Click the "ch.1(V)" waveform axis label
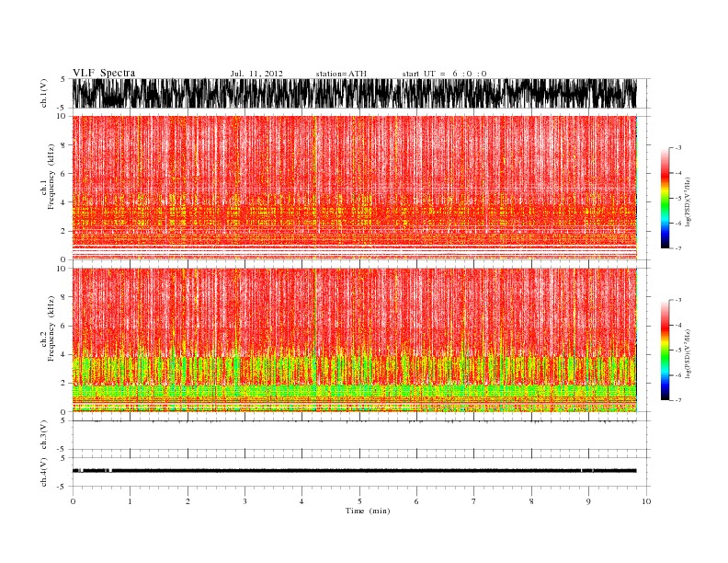Image resolution: width=728 pixels, height=563 pixels. click(44, 93)
